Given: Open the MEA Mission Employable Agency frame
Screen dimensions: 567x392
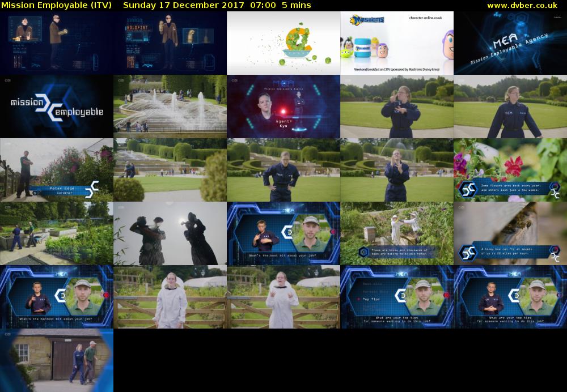Looking at the screenshot, I should click(x=510, y=43).
